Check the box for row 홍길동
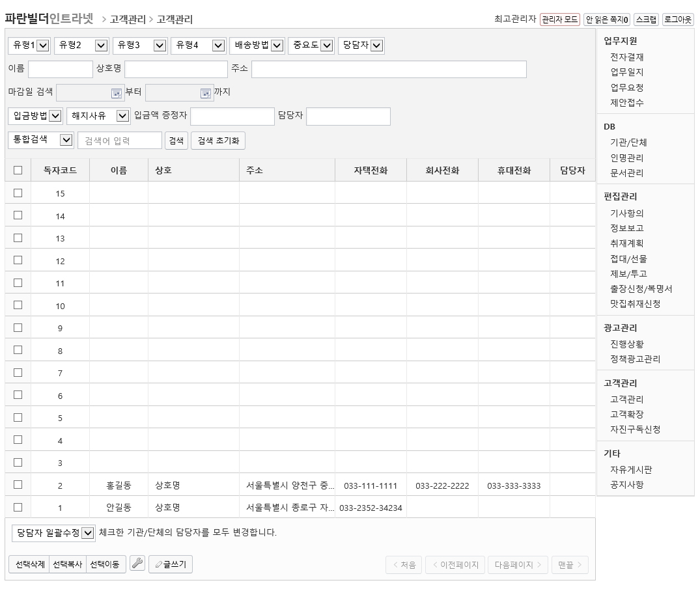700x615 pixels. pyautogui.click(x=18, y=485)
